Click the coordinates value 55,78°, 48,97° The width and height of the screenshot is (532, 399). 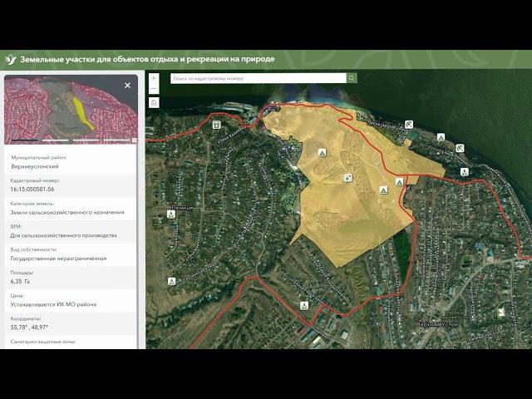[x=37, y=328]
